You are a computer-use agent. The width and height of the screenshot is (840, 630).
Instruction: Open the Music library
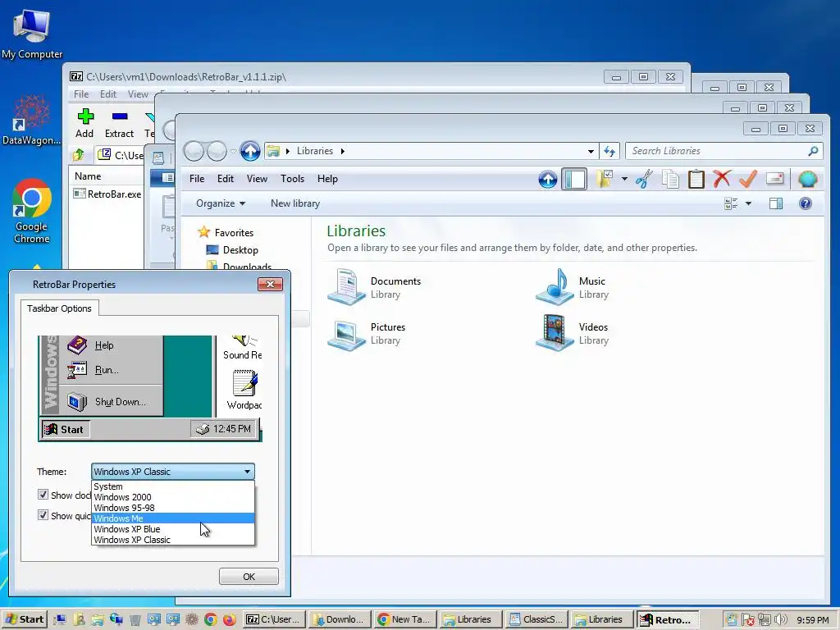click(x=573, y=287)
